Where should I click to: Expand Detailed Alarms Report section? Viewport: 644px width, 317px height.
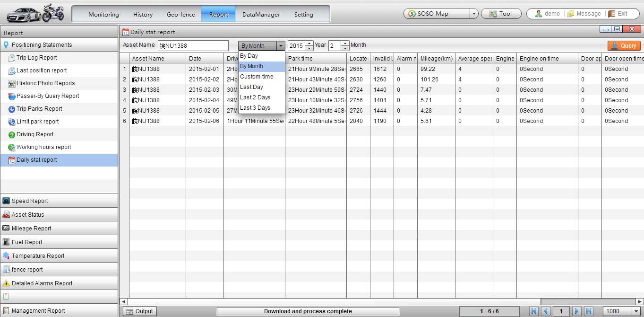pyautogui.click(x=59, y=283)
